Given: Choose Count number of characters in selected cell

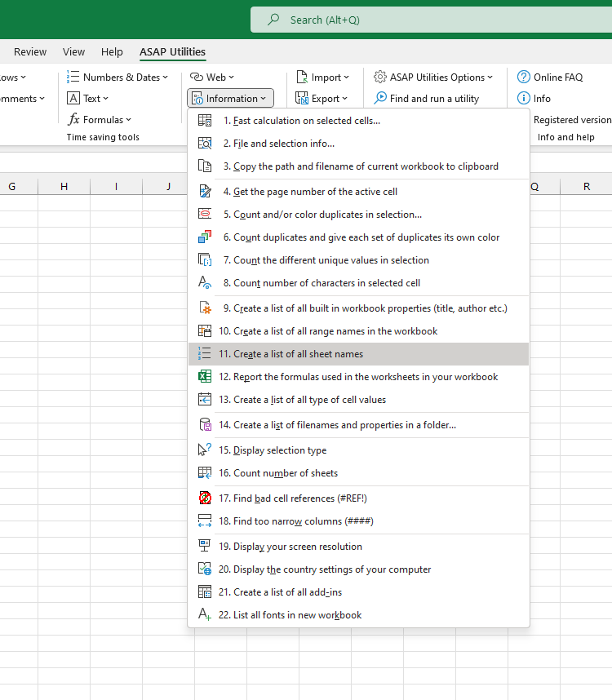Looking at the screenshot, I should pyautogui.click(x=358, y=282).
